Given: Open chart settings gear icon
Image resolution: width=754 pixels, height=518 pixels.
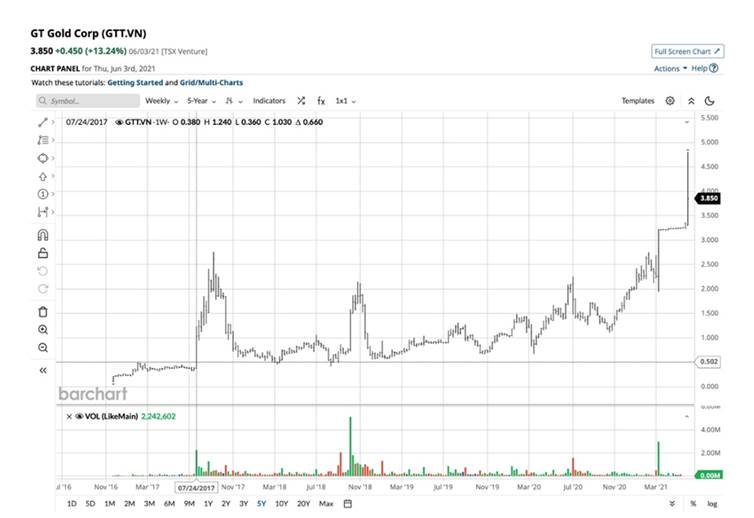Looking at the screenshot, I should click(x=670, y=101).
